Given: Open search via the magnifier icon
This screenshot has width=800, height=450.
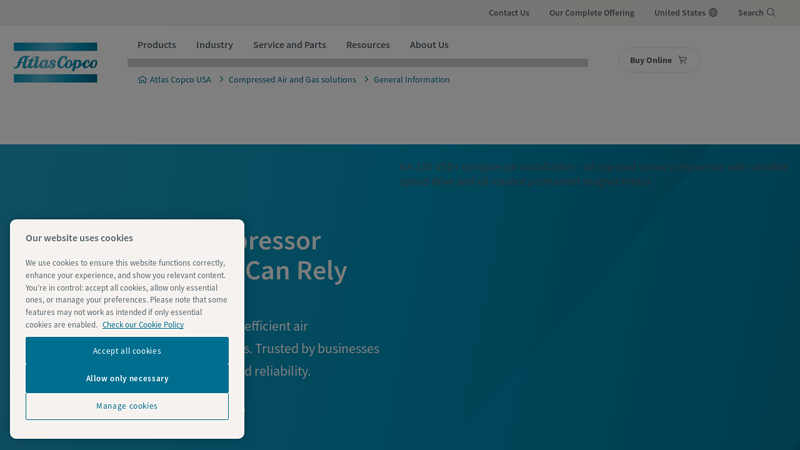Looking at the screenshot, I should click(771, 13).
